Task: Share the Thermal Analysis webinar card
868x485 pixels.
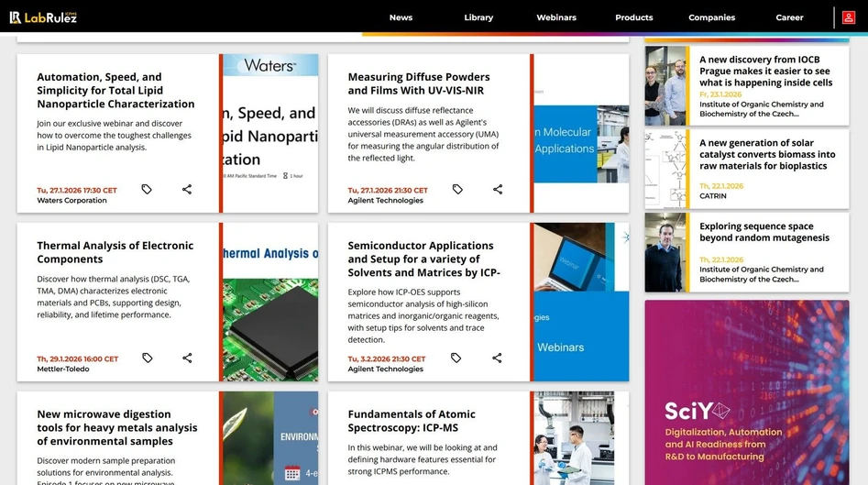Action: [187, 358]
